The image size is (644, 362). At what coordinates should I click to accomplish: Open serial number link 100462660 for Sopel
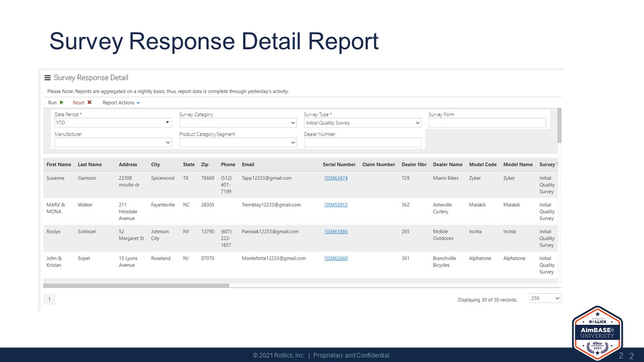pyautogui.click(x=336, y=258)
